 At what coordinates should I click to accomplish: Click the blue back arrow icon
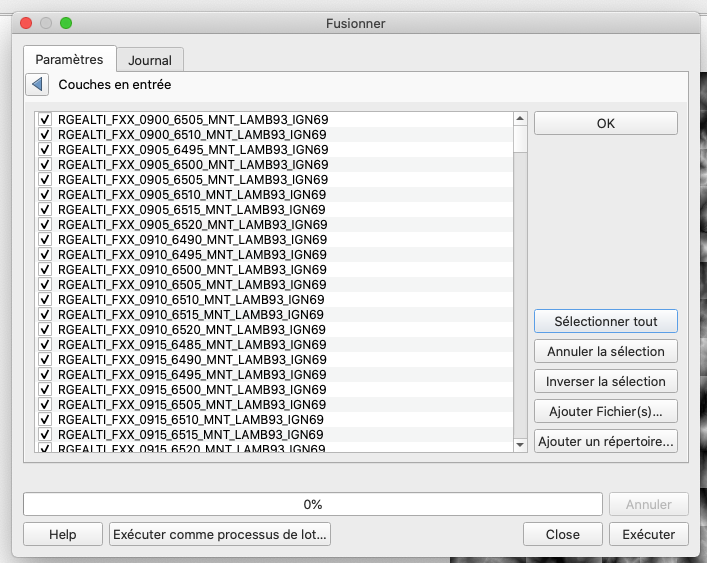pos(37,86)
